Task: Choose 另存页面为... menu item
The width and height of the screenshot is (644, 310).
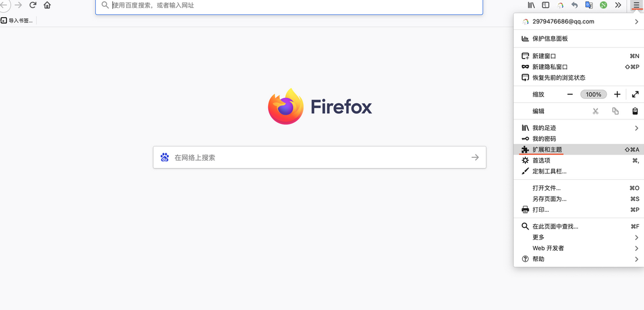Action: coord(579,199)
